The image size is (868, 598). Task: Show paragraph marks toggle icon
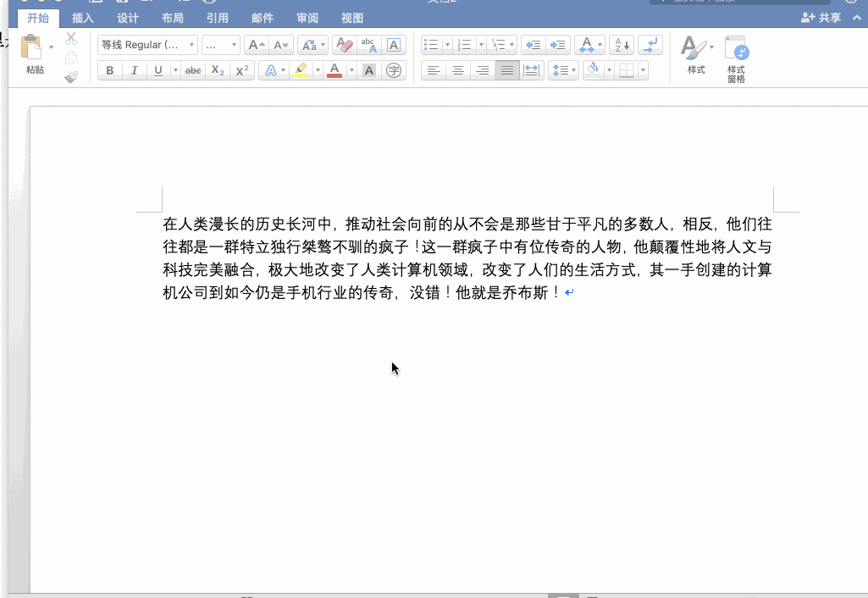[x=650, y=45]
